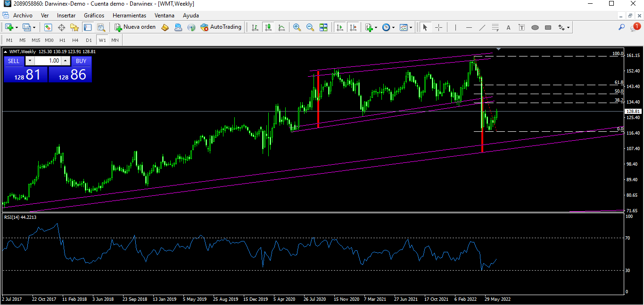Viewport: 644px width, 305px height.
Task: Switch to candlestick chart display
Action: pos(268,27)
